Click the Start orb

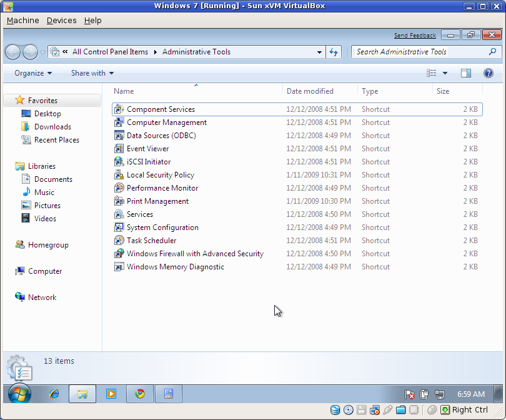tap(18, 394)
